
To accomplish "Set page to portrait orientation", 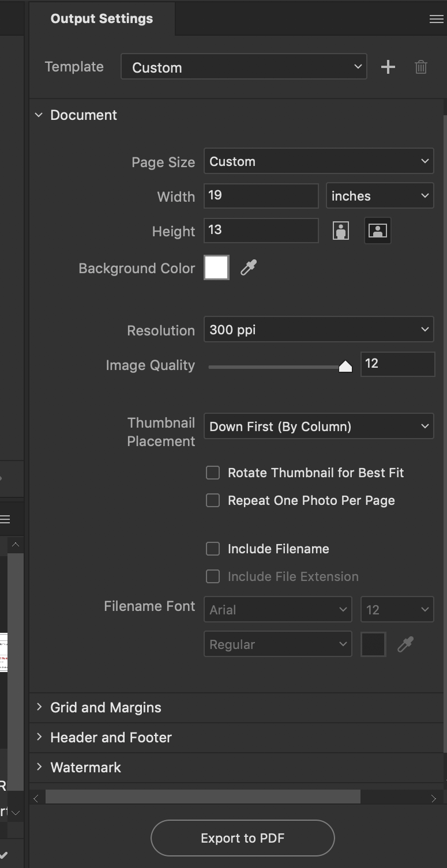I will tap(341, 231).
